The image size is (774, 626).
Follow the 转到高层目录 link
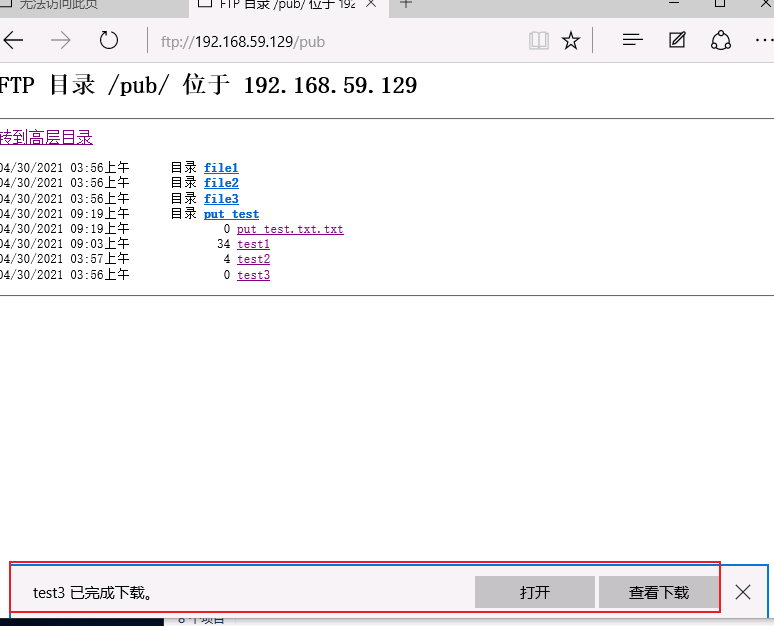(46, 137)
